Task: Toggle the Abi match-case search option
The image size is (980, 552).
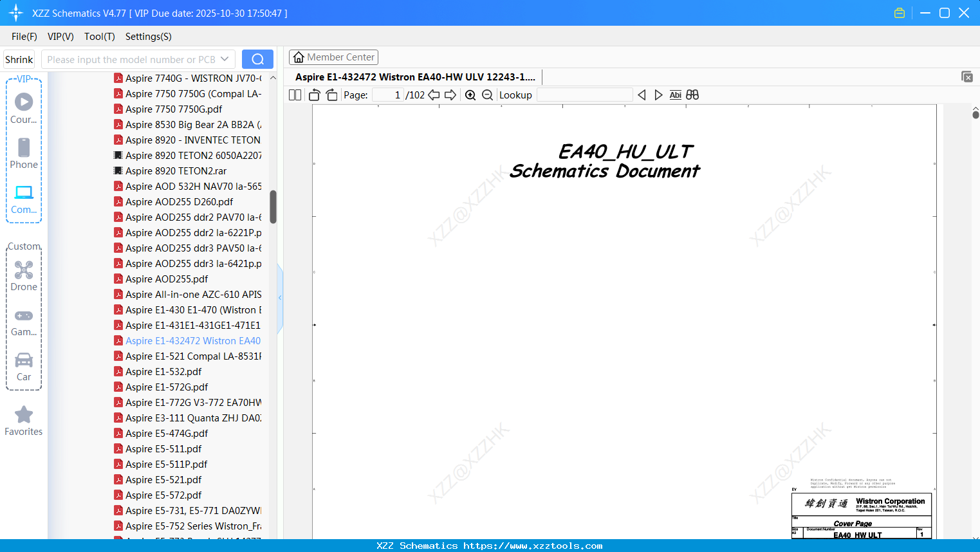Action: tap(675, 95)
